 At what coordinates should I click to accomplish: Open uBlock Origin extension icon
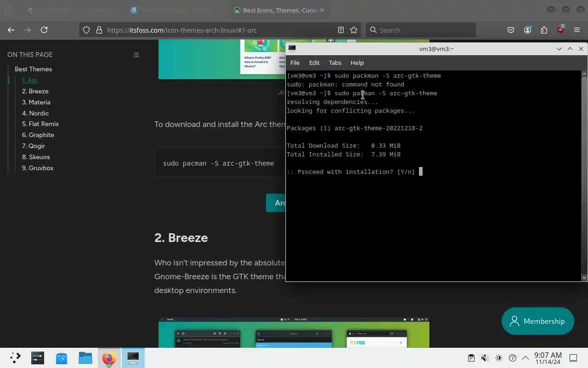[560, 30]
